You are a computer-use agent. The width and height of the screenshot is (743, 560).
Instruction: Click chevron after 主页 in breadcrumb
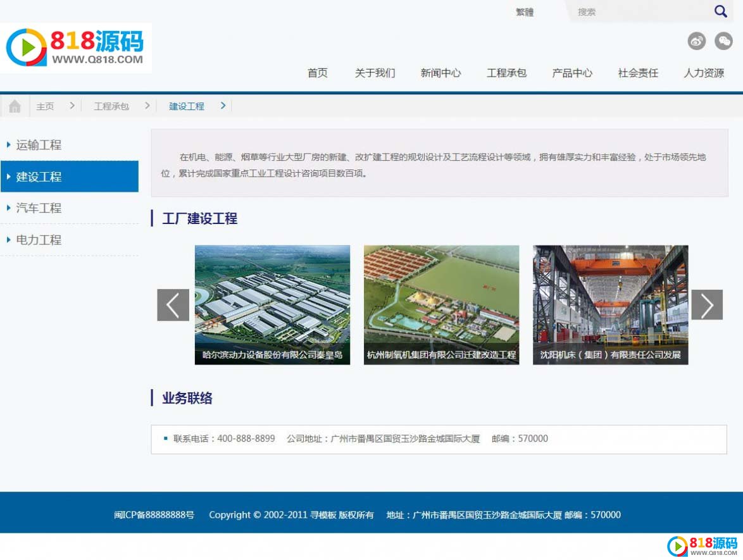(72, 106)
